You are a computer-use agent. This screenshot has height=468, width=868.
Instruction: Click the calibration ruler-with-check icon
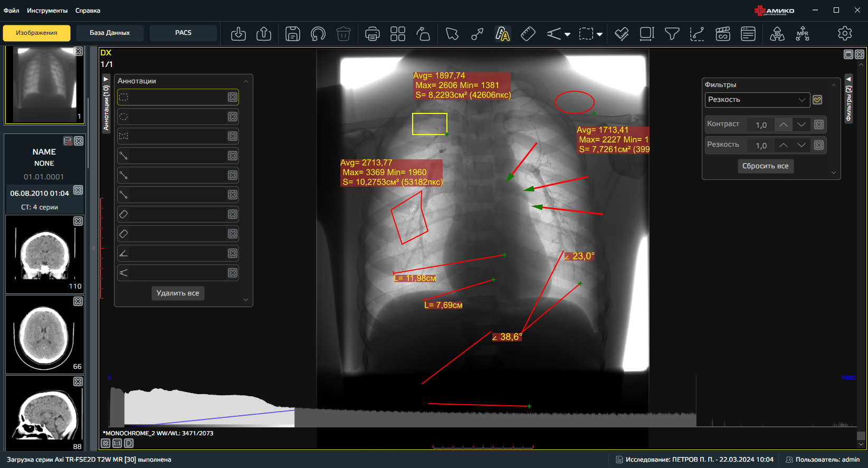point(622,34)
